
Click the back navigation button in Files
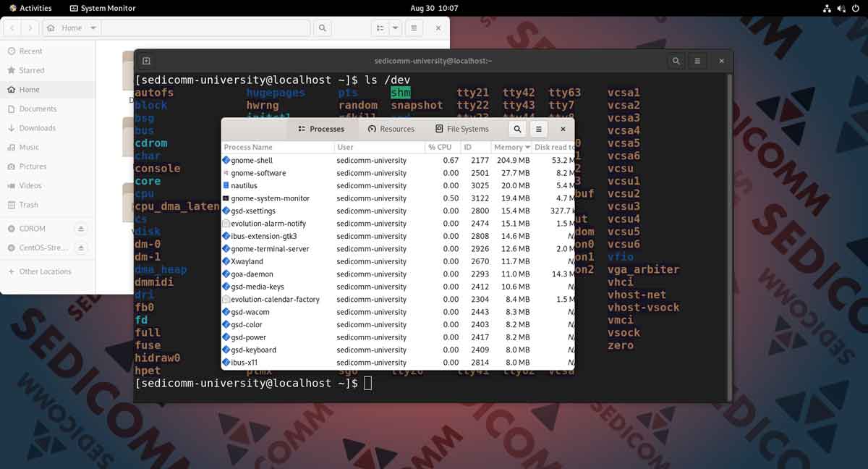(12, 28)
